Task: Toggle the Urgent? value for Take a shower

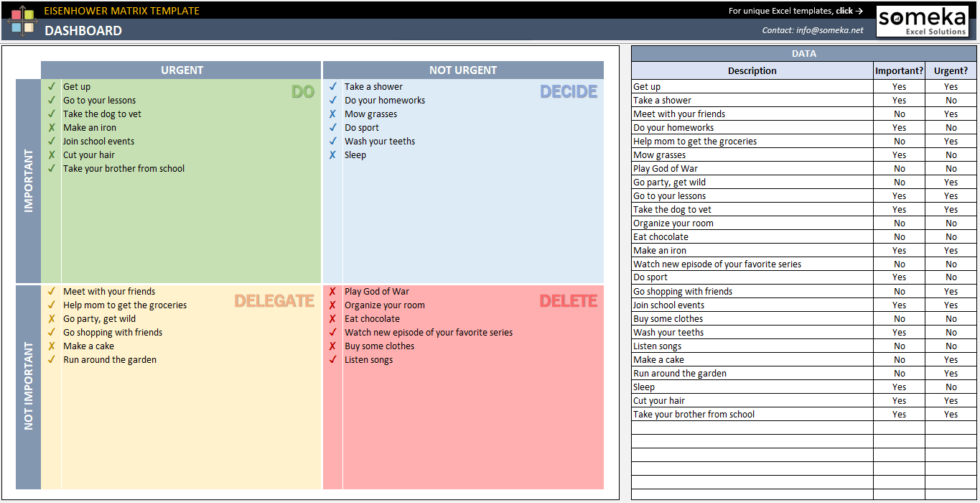Action: click(x=951, y=100)
